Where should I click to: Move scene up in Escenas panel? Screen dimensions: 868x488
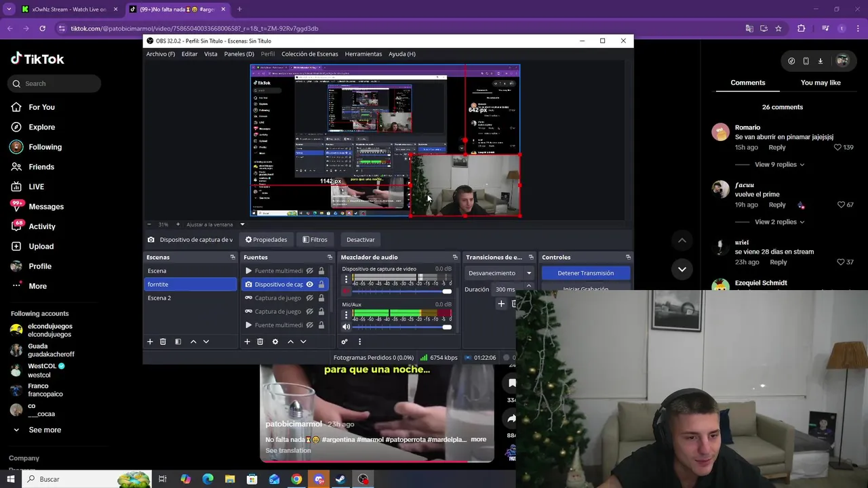click(x=193, y=342)
